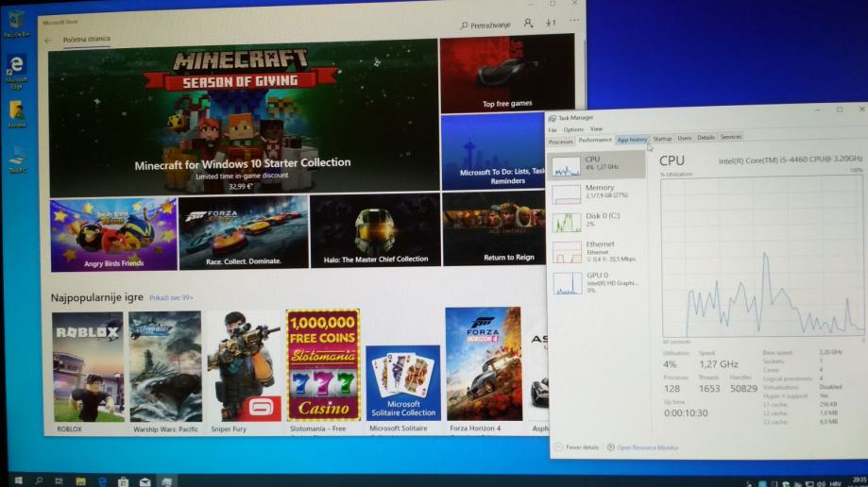Open This PC desktop icon
This screenshot has height=487, width=868.
click(x=17, y=160)
